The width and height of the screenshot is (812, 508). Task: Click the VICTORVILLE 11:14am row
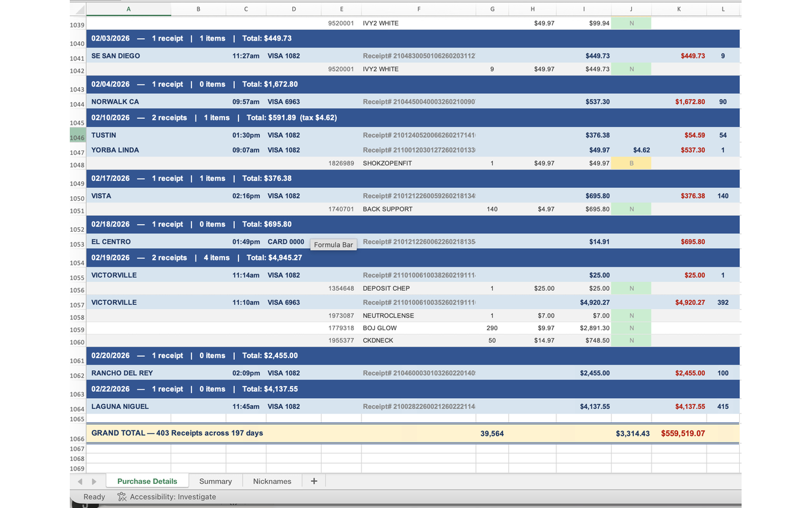coord(115,275)
